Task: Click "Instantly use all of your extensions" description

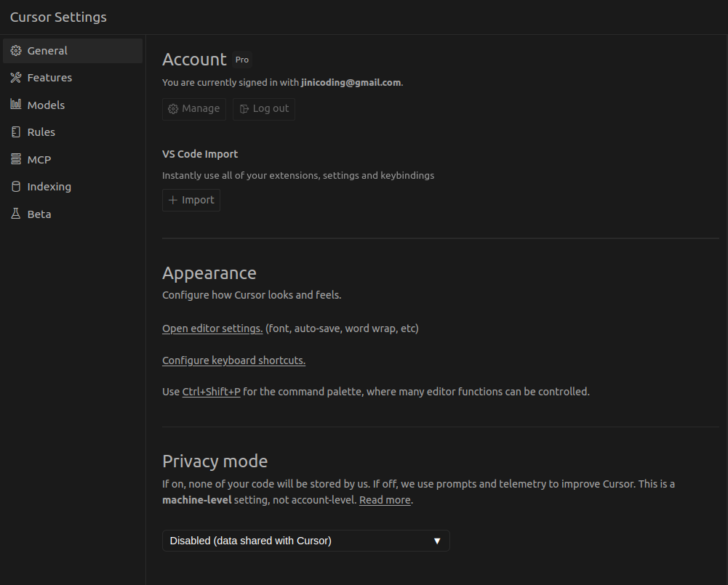Action: 298,175
